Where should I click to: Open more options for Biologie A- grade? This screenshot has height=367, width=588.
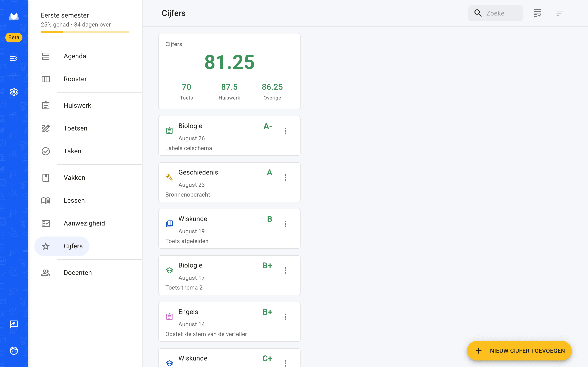click(x=285, y=131)
